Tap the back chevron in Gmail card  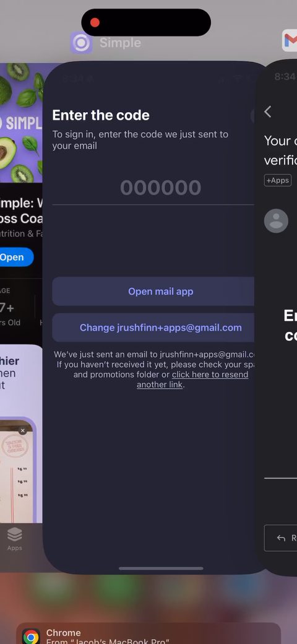pos(268,111)
